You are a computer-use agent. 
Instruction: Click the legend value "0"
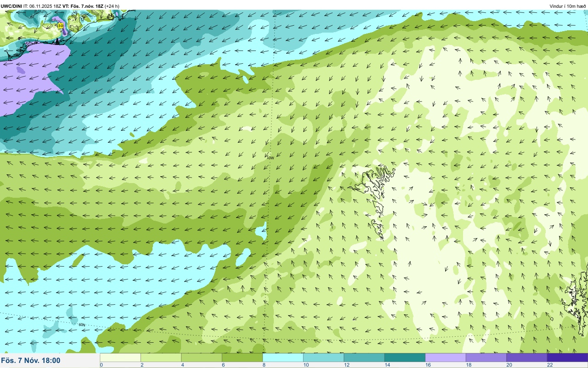pyautogui.click(x=101, y=365)
